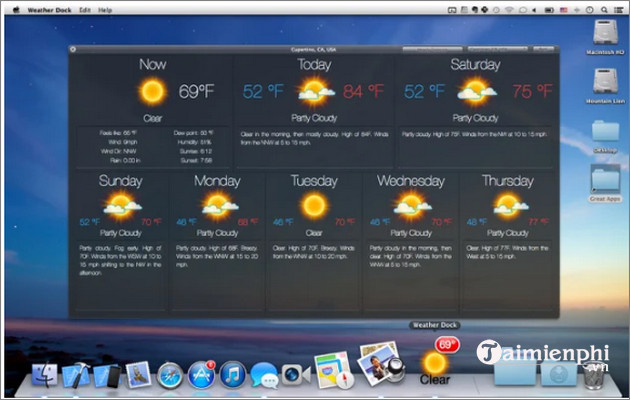Click Today's partly cloudy icon
This screenshot has height=400, width=630.
(x=316, y=92)
